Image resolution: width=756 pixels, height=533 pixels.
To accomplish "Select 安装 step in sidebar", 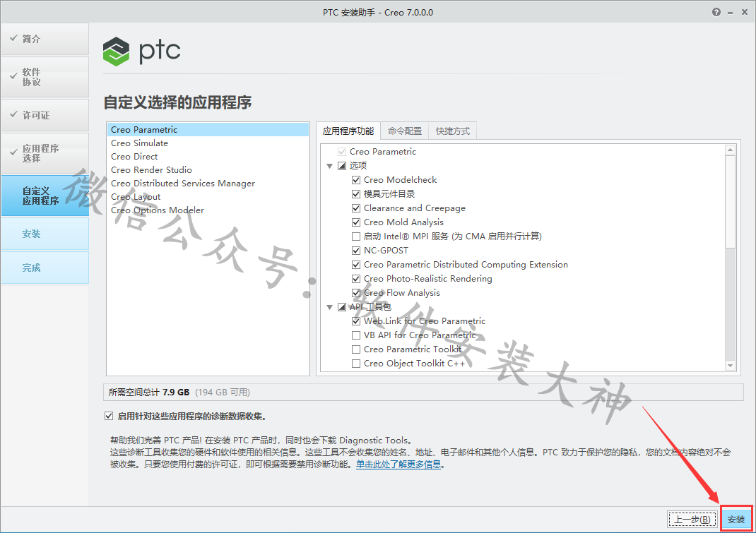I will pos(45,234).
